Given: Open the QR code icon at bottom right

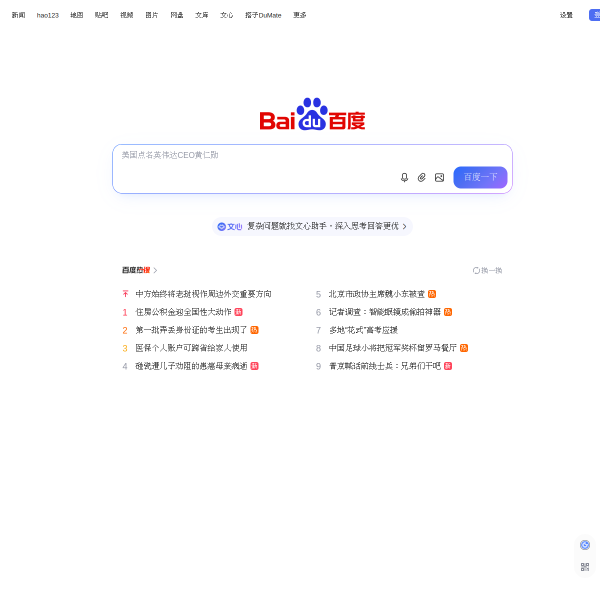Looking at the screenshot, I should 585,567.
